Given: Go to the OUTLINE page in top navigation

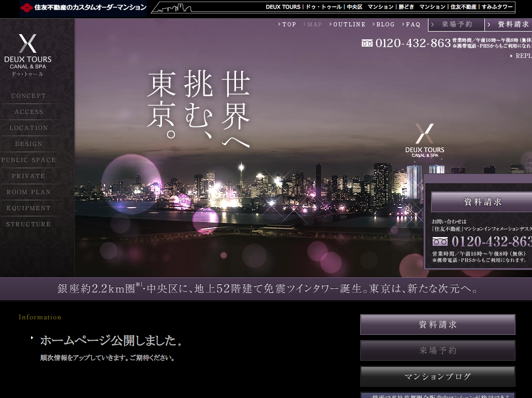Looking at the screenshot, I should tap(349, 24).
